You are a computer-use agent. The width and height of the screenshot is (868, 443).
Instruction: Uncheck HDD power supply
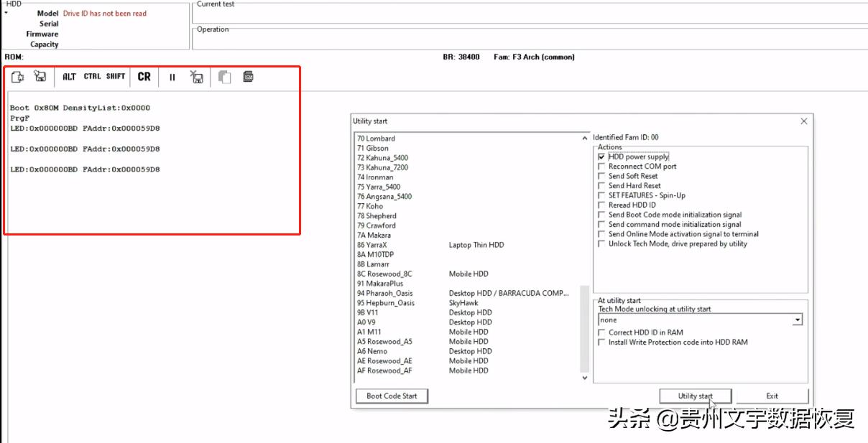coord(601,157)
